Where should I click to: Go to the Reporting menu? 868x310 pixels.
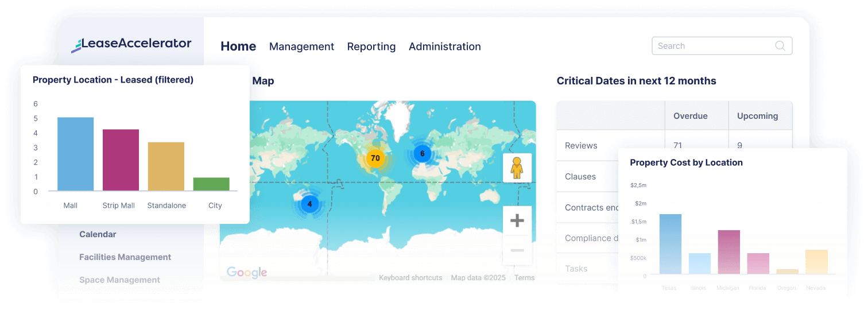click(x=371, y=46)
